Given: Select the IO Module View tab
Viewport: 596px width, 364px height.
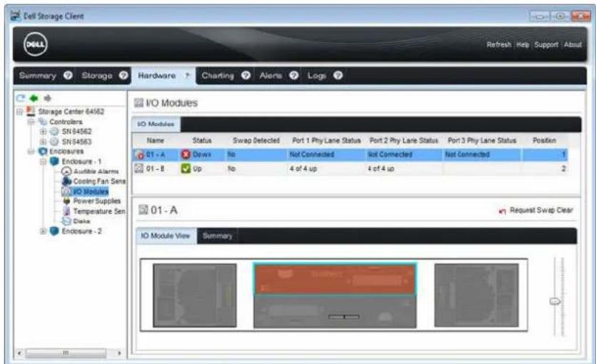Looking at the screenshot, I should pyautogui.click(x=166, y=236).
